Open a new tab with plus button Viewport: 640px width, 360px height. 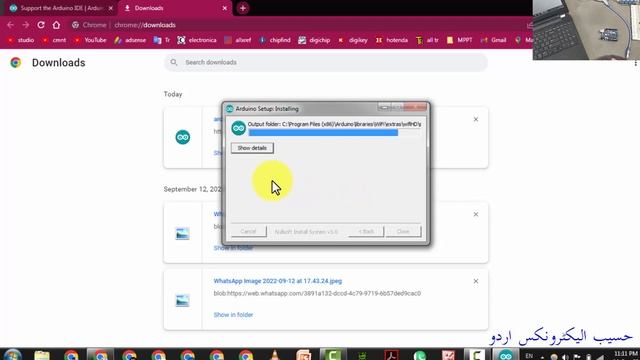(x=242, y=8)
